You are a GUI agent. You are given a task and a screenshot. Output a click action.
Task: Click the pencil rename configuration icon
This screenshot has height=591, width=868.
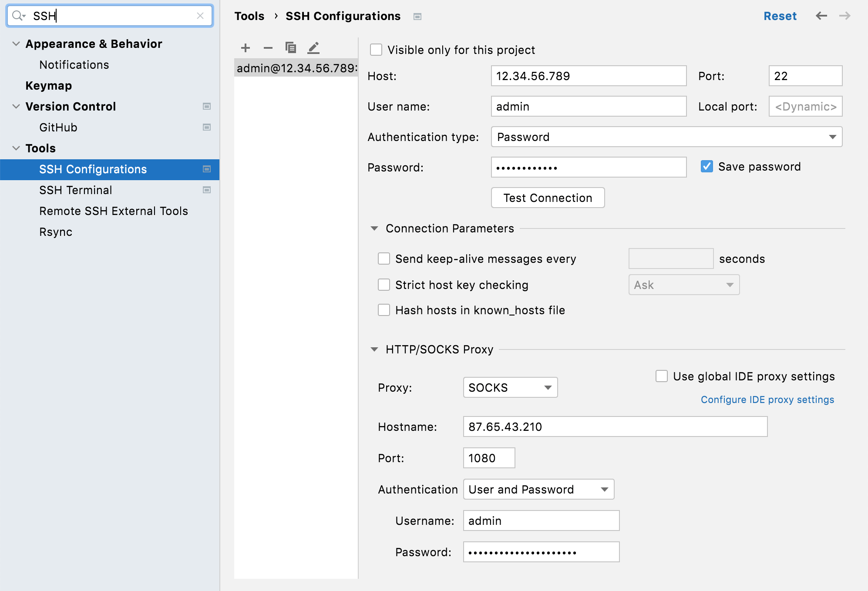coord(313,47)
